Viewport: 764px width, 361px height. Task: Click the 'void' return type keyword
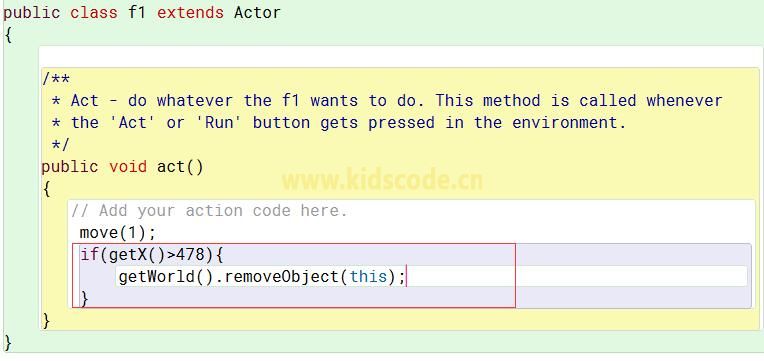click(x=128, y=167)
